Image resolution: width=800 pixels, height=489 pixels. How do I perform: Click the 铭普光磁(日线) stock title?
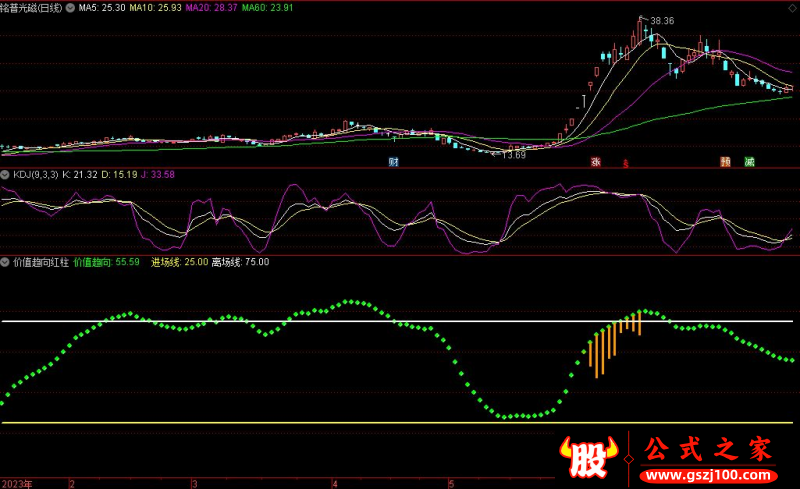pyautogui.click(x=31, y=7)
